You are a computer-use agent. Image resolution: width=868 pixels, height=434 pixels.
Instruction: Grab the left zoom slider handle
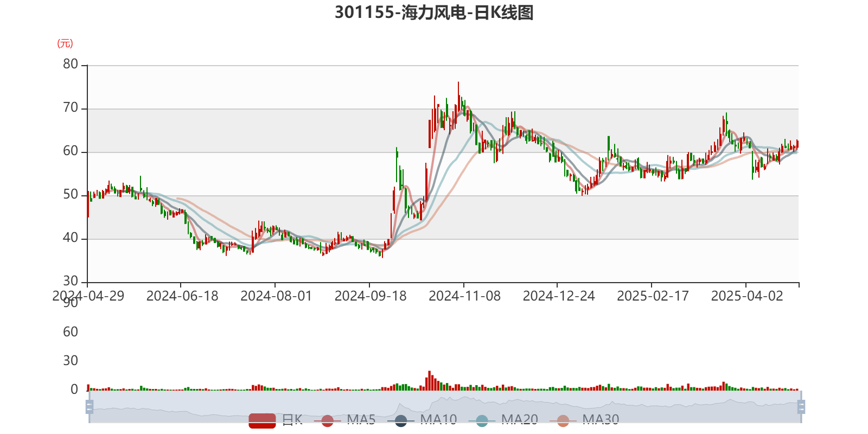89,407
